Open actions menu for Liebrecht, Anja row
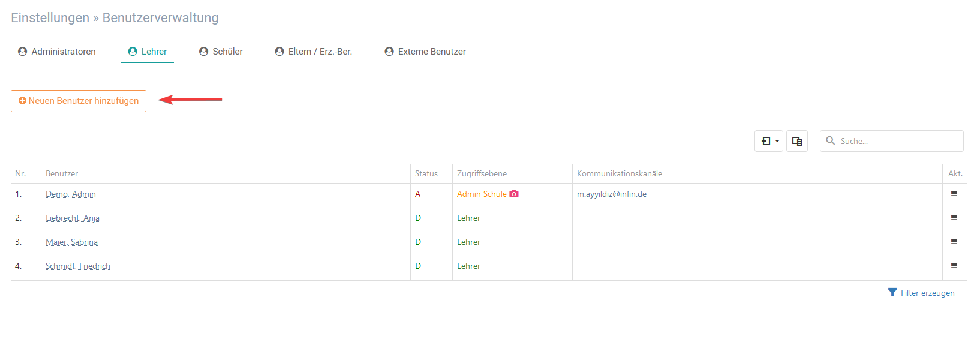 click(x=954, y=218)
